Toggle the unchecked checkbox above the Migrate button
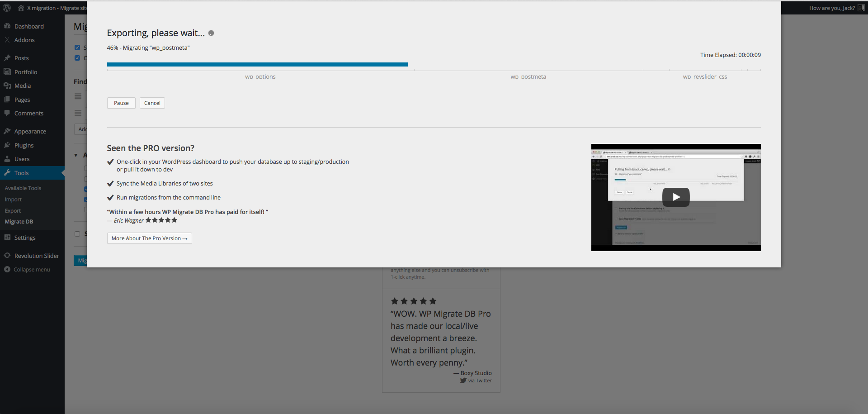 pyautogui.click(x=77, y=234)
